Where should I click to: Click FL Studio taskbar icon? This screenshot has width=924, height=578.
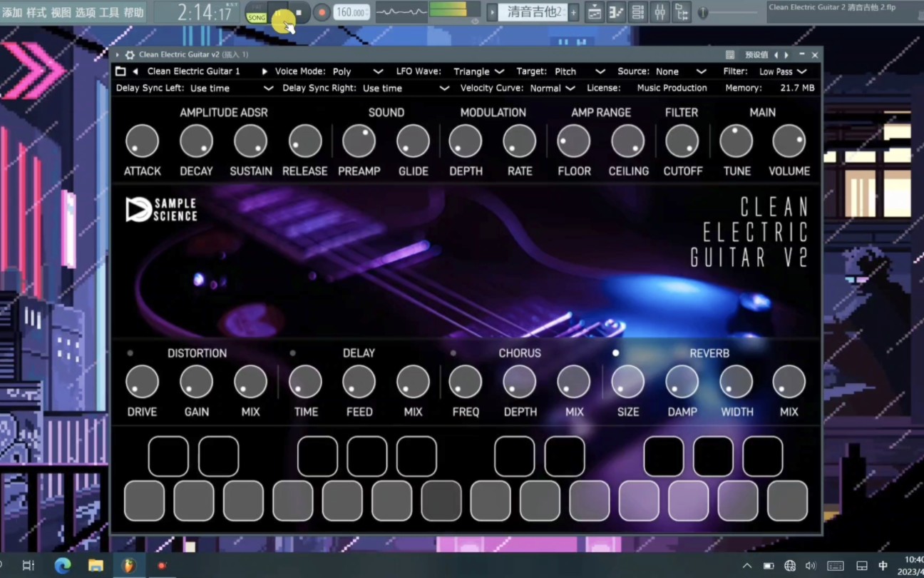coord(128,566)
